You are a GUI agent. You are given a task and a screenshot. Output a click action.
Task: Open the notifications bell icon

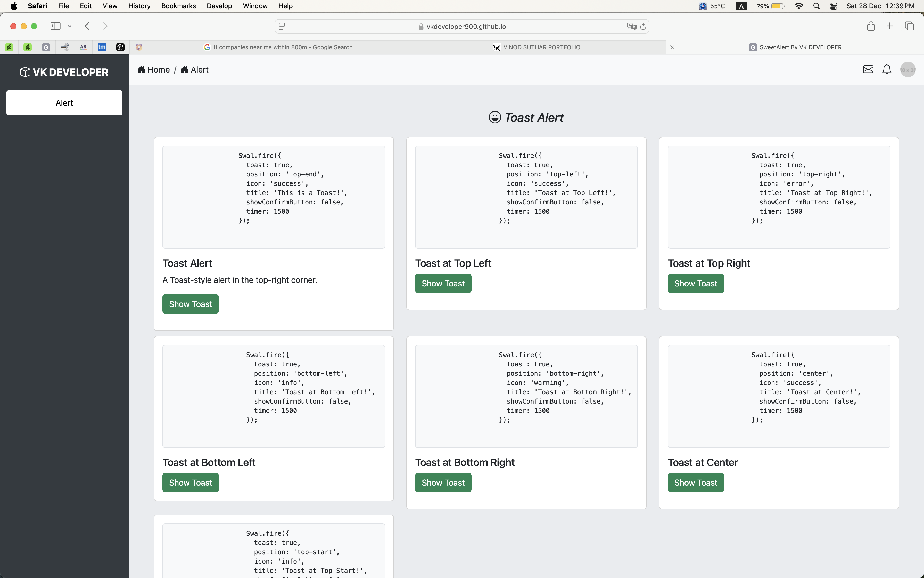(887, 69)
